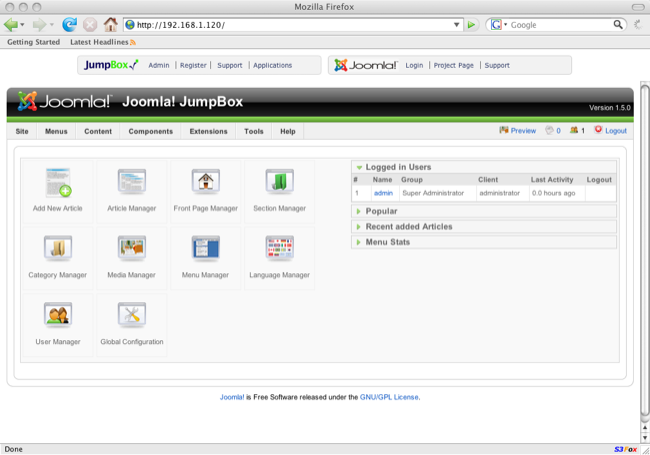The width and height of the screenshot is (650, 455).
Task: Click the stop loading icon
Action: coord(90,25)
